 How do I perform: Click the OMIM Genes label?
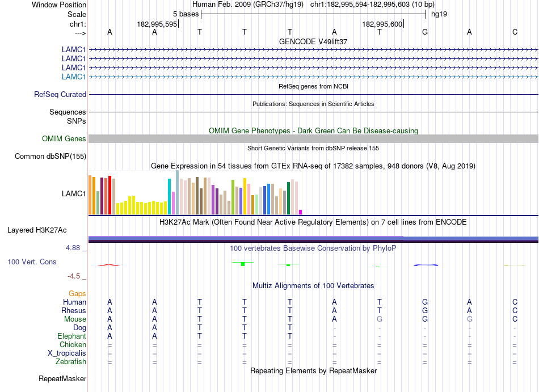[64, 139]
